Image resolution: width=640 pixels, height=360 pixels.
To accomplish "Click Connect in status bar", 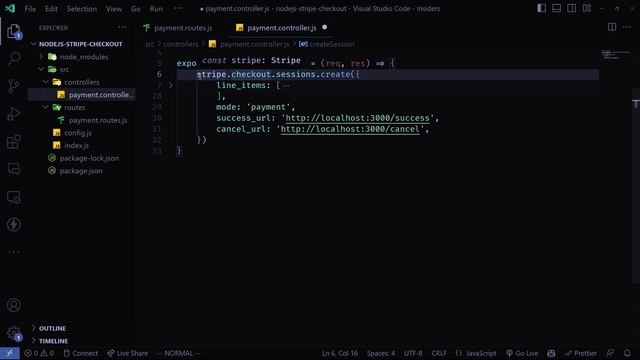I will pos(81,353).
